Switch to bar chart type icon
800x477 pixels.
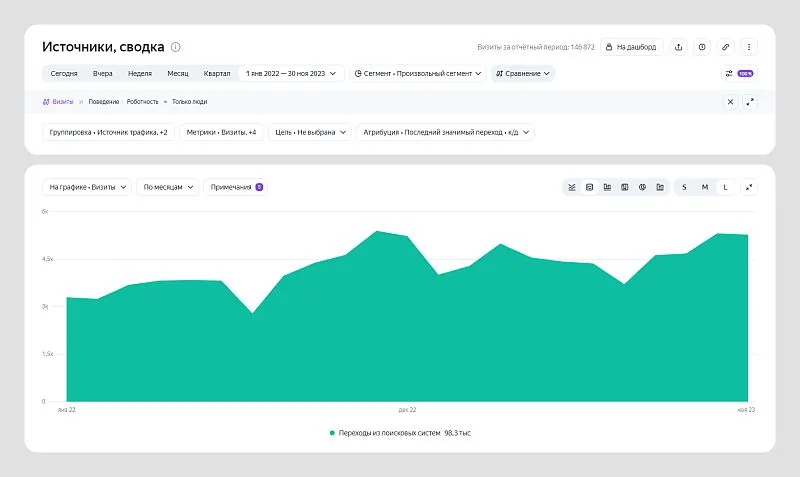click(x=607, y=187)
